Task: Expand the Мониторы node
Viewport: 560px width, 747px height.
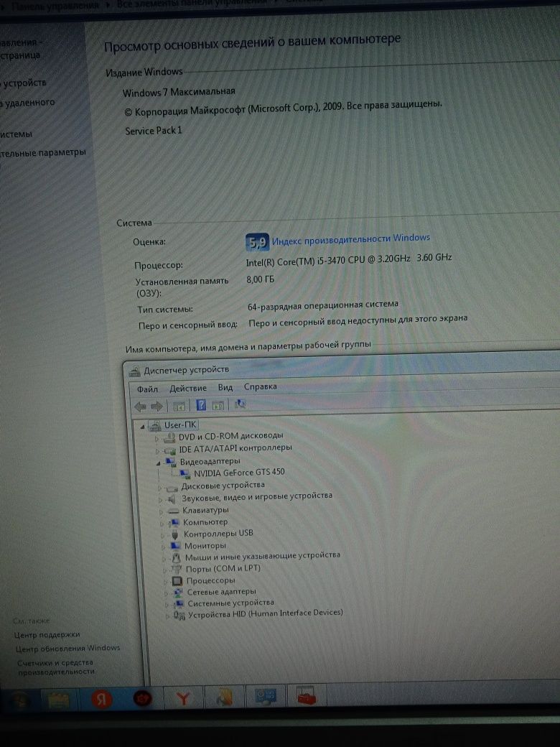Action: [x=164, y=547]
